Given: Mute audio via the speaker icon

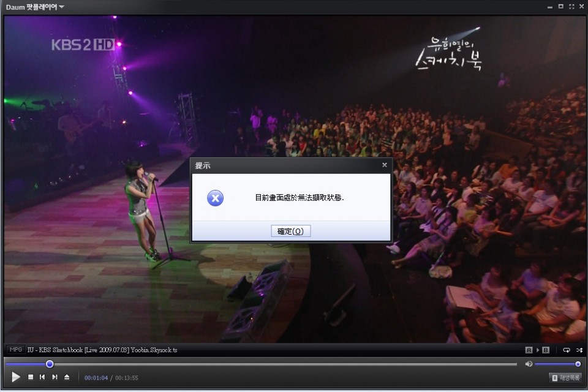Looking at the screenshot, I should (529, 364).
